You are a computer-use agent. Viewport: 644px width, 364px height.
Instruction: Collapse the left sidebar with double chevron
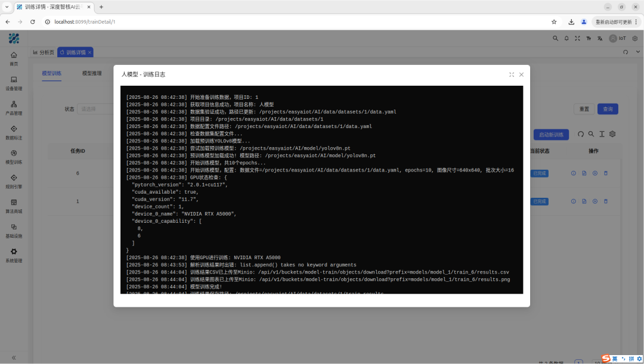[x=14, y=357]
